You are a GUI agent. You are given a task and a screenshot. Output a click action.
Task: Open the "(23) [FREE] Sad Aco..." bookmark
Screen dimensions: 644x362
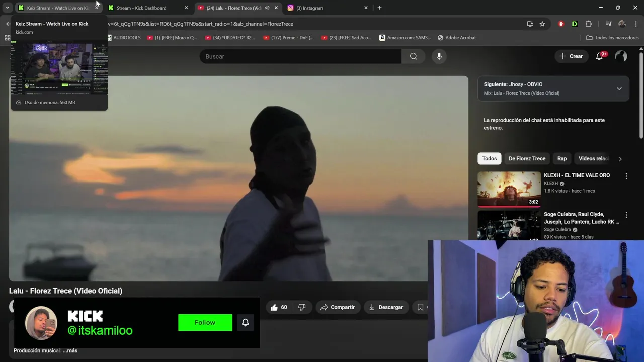(x=346, y=38)
